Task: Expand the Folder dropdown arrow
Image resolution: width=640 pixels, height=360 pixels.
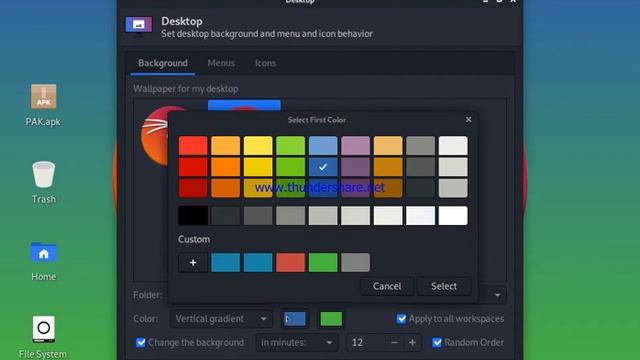Action: click(497, 295)
